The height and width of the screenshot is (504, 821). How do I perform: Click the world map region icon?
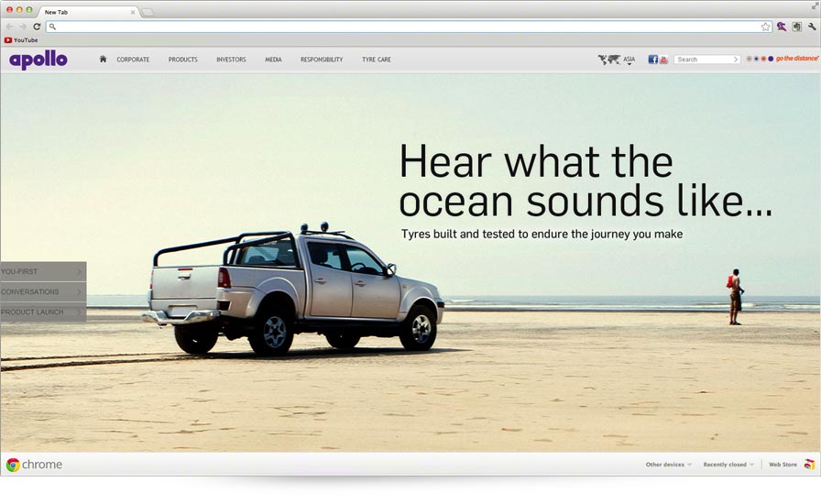[608, 60]
